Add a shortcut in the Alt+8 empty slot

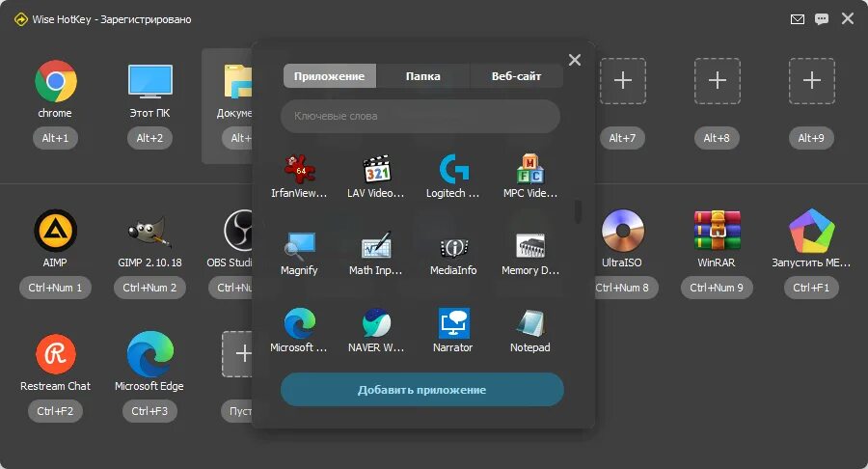pyautogui.click(x=718, y=81)
